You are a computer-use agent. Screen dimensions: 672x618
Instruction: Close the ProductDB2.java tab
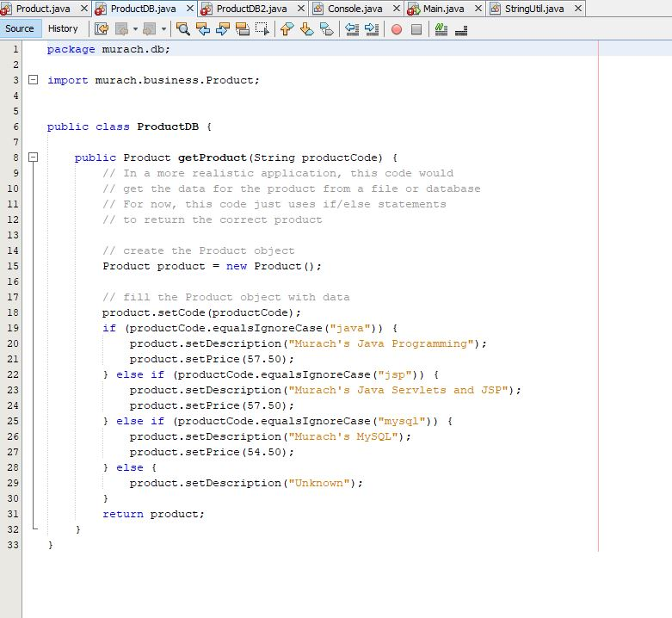(x=301, y=9)
